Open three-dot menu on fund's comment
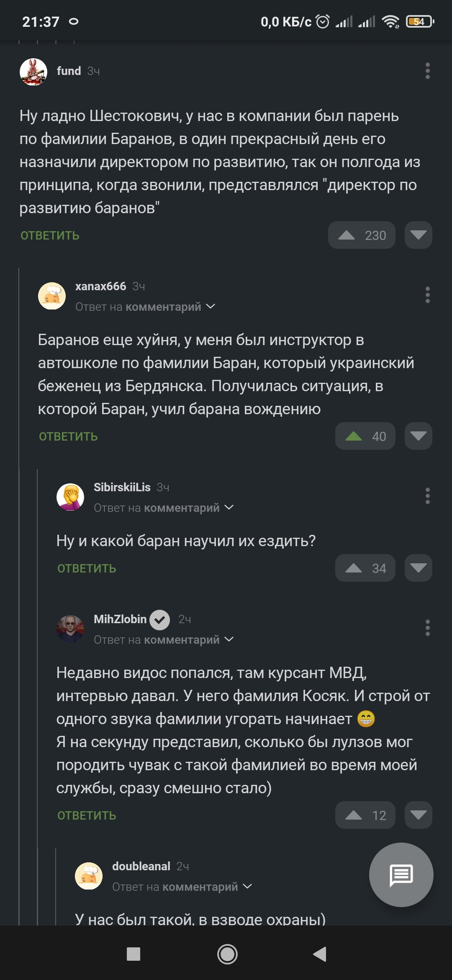This screenshot has width=452, height=980. click(427, 71)
